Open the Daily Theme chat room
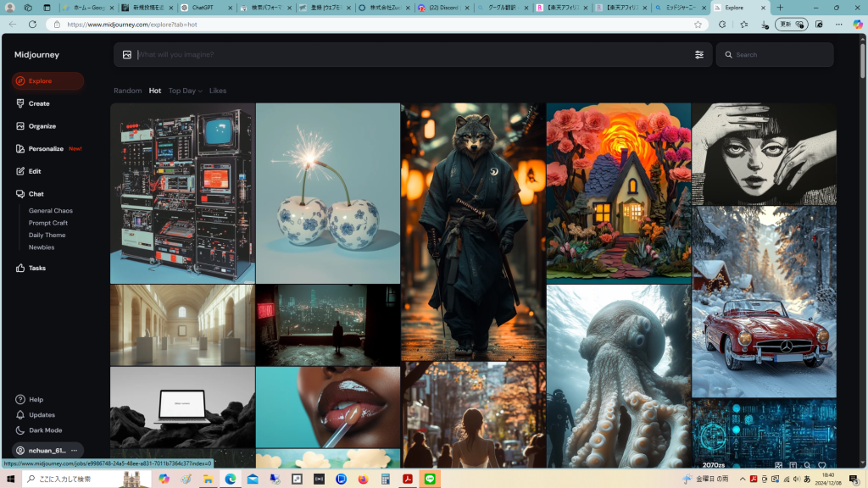This screenshot has height=488, width=868. pos(47,235)
